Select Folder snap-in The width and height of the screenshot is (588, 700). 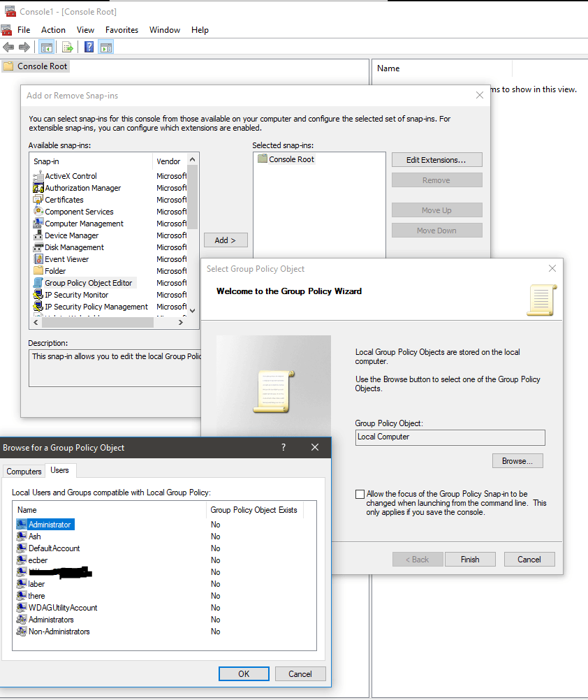click(x=50, y=271)
